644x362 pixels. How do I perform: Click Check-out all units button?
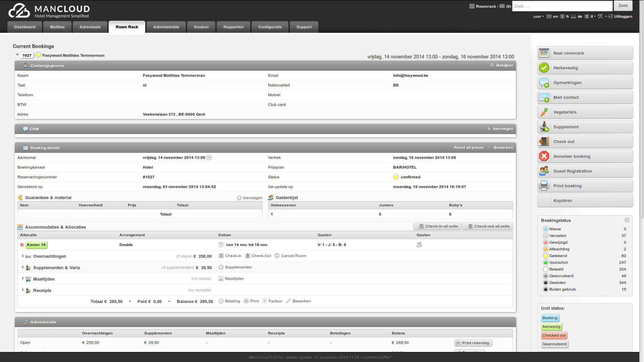pyautogui.click(x=488, y=226)
